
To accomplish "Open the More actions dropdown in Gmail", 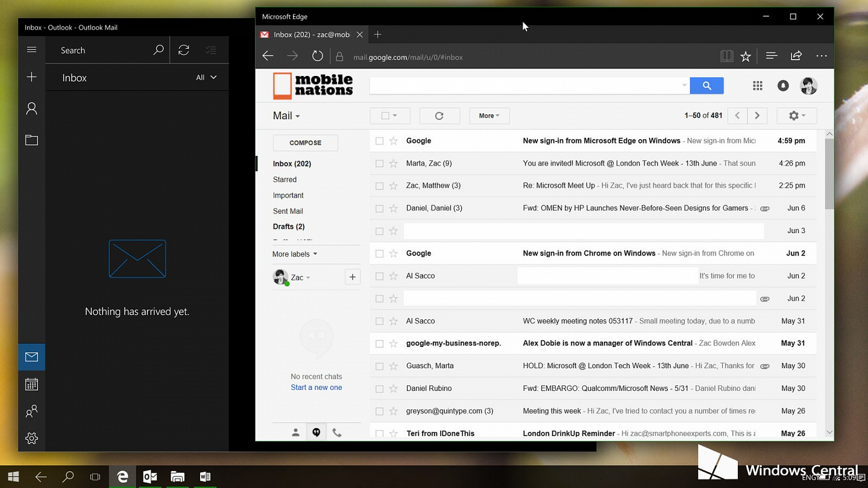I will pyautogui.click(x=489, y=116).
